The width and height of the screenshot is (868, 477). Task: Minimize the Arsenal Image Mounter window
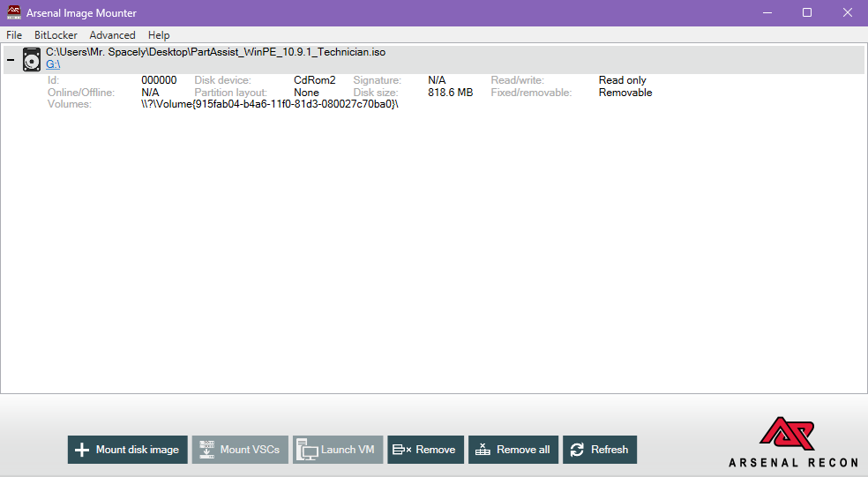click(767, 12)
